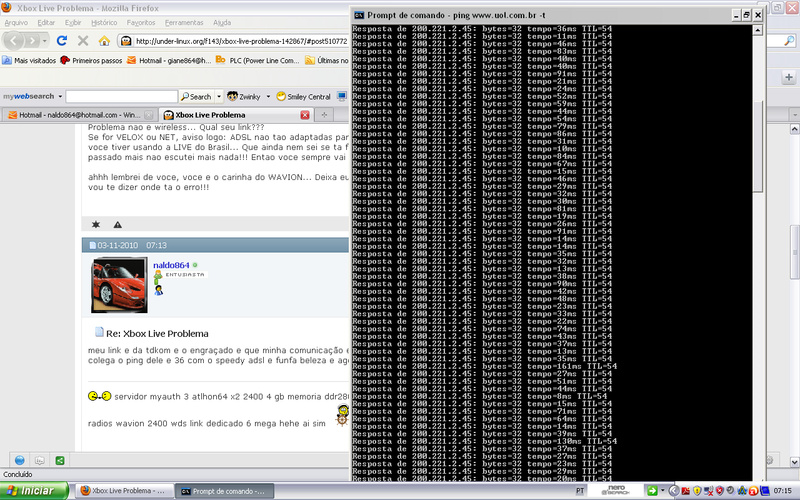Click the small person icon under ENTUSIASTA
The width and height of the screenshot is (800, 500).
[159, 290]
